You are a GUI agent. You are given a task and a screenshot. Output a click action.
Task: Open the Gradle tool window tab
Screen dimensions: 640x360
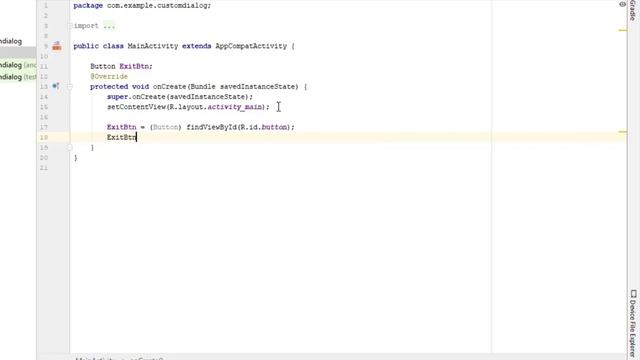click(633, 11)
